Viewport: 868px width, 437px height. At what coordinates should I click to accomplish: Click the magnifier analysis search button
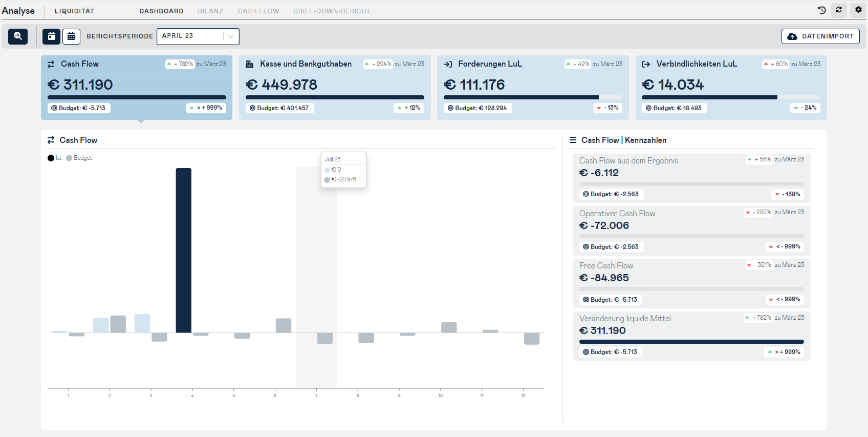point(18,36)
